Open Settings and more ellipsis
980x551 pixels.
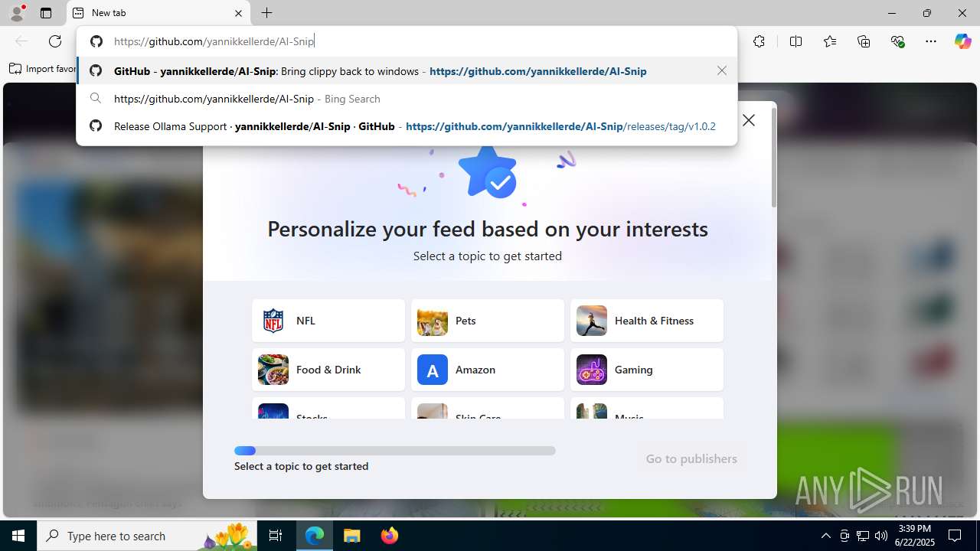(x=931, y=41)
